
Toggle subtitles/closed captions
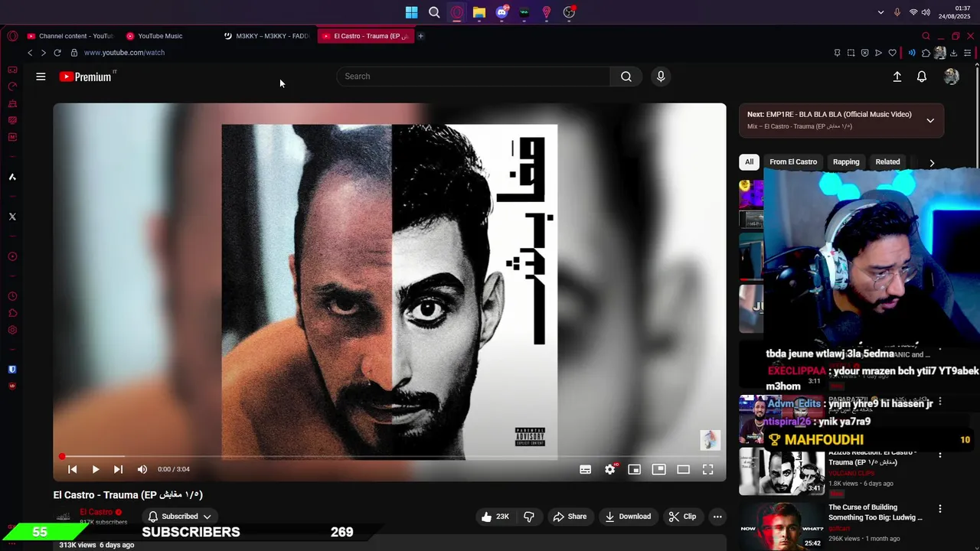click(586, 469)
